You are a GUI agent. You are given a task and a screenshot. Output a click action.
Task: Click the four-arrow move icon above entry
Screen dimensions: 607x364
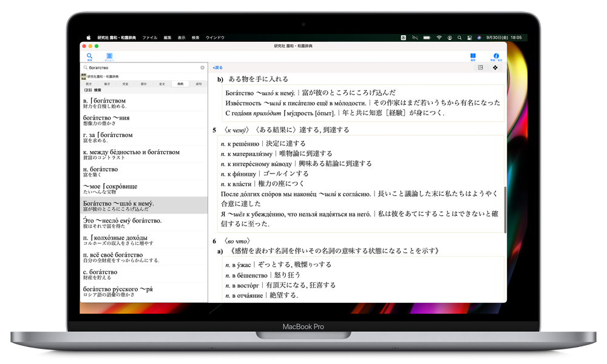click(x=495, y=67)
